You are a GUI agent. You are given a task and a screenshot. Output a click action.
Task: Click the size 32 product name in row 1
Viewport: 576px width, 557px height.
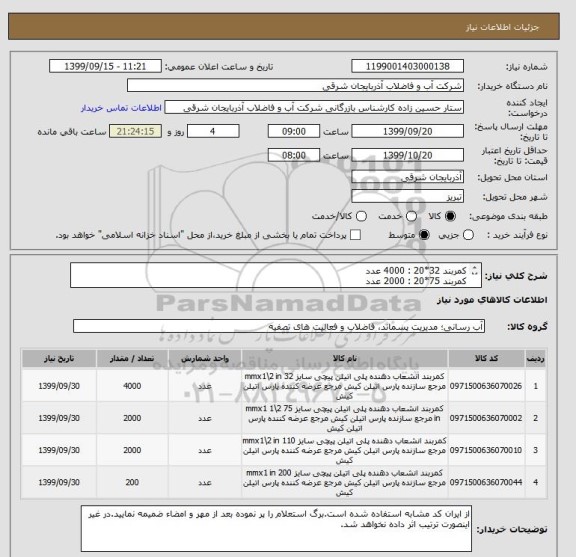pos(344,386)
